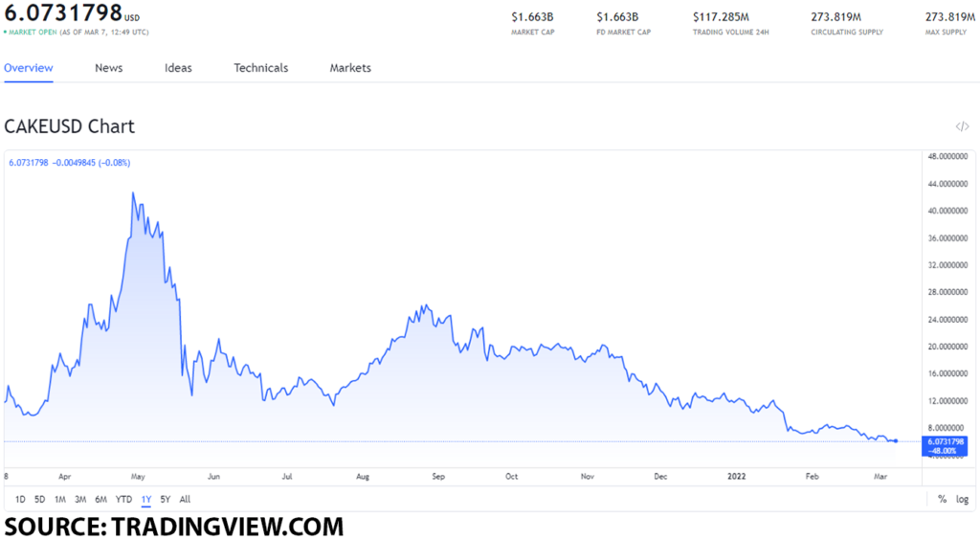Select the 5Y time range
Viewport: 980px width, 540px height.
(165, 500)
